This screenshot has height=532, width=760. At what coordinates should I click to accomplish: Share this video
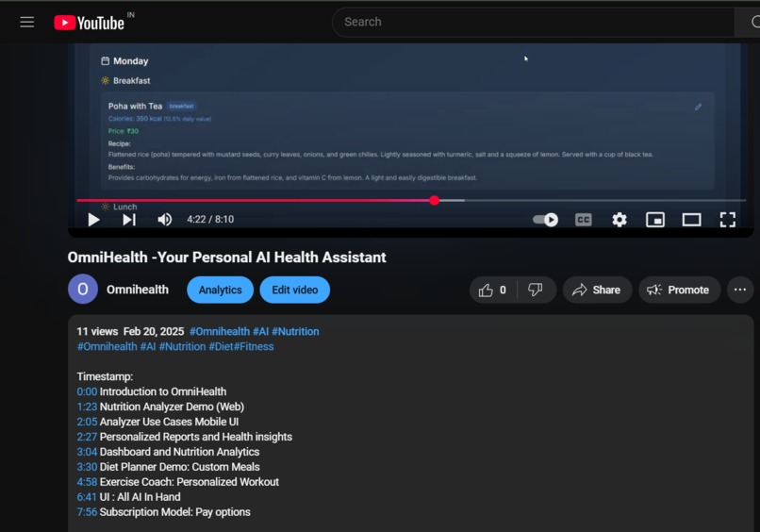[597, 290]
